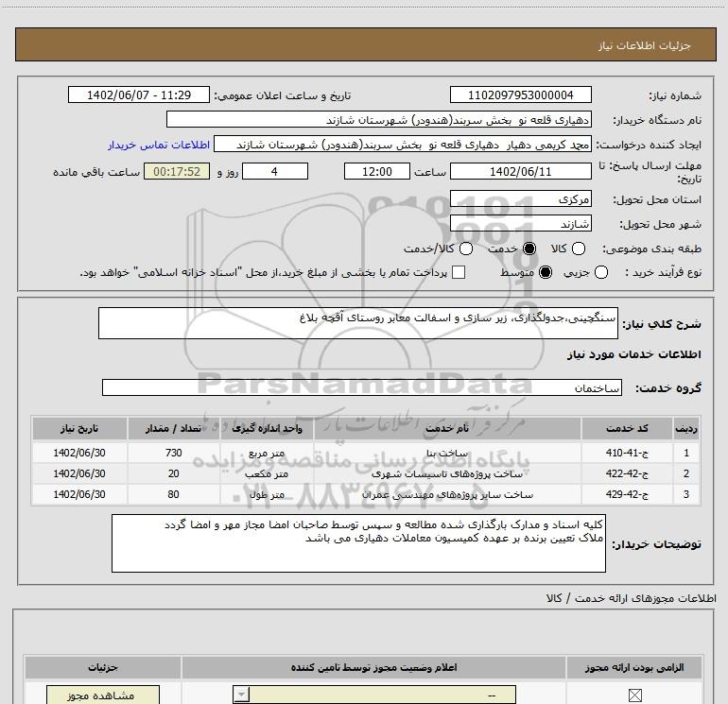
Task: Click the unit cell متر مکعب
Action: (x=267, y=473)
